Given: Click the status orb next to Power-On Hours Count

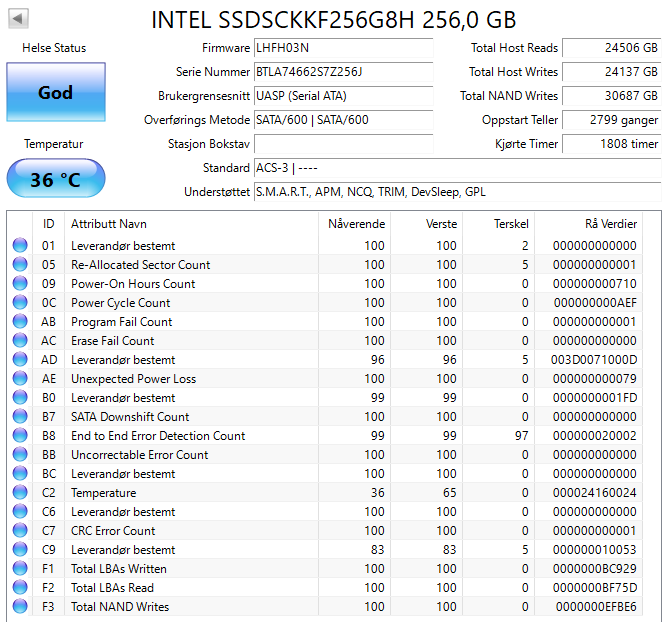Looking at the screenshot, I should pyautogui.click(x=20, y=284).
